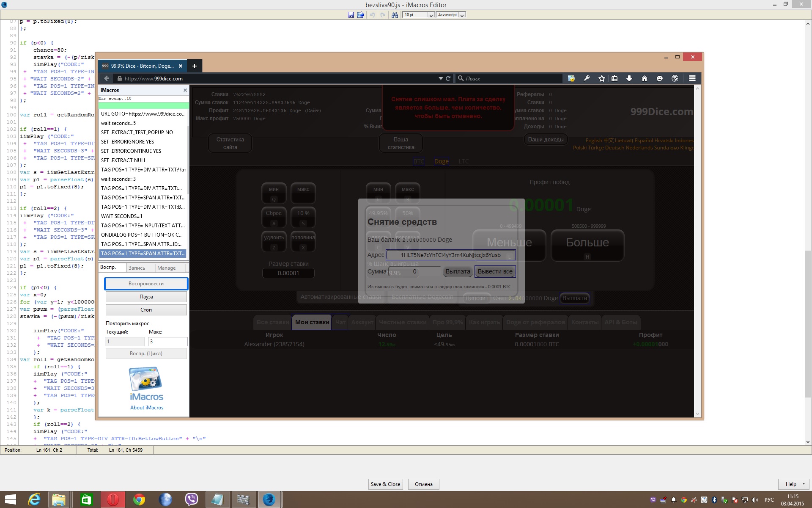Select the Doge currency tab
812x508 pixels.
click(x=441, y=161)
